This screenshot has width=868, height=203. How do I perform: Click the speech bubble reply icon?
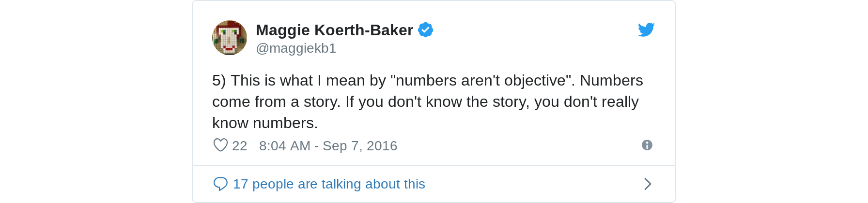[x=220, y=184]
